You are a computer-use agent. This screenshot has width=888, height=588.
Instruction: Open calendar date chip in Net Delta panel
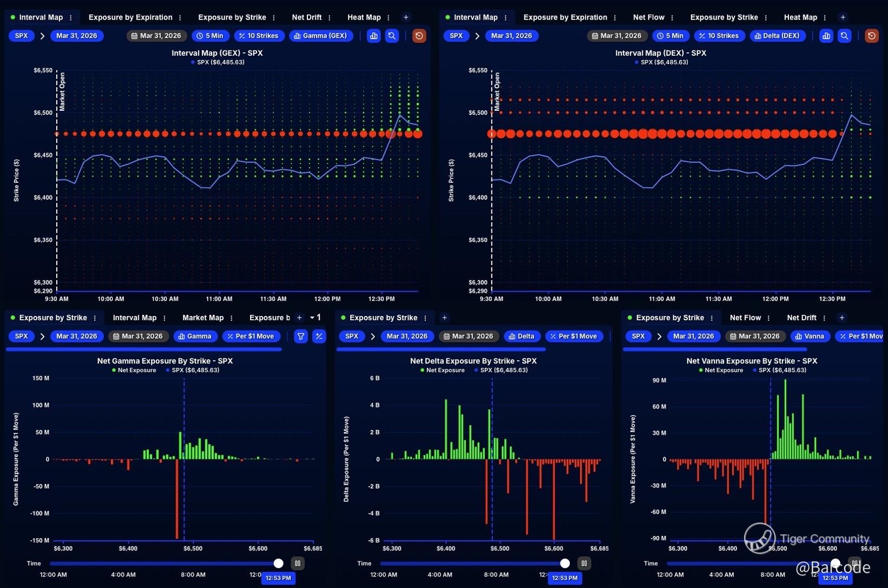(468, 336)
